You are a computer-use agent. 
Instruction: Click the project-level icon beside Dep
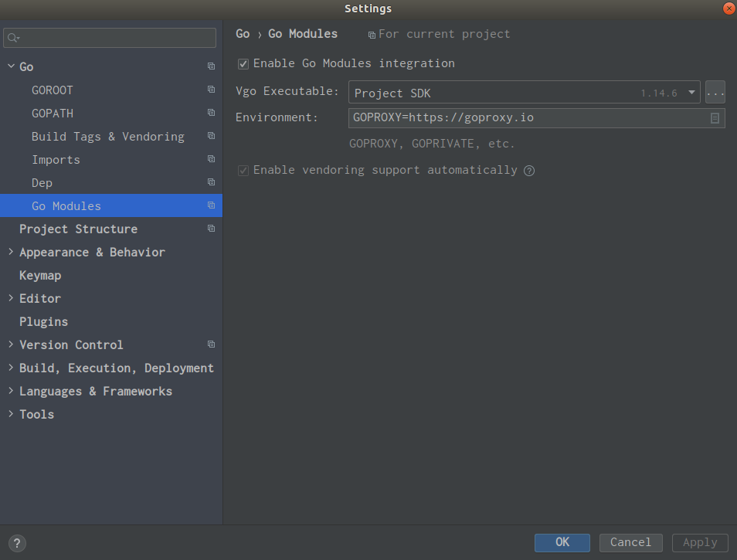coord(211,182)
